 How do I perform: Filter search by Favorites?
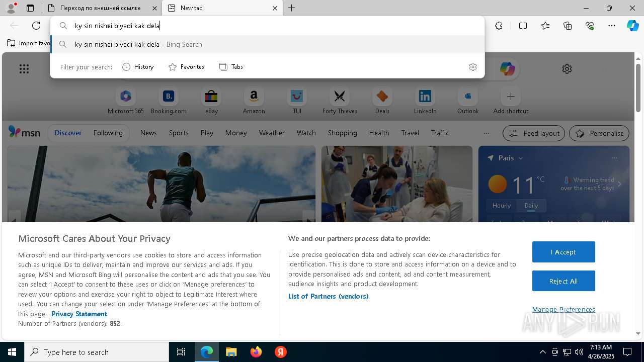click(186, 67)
